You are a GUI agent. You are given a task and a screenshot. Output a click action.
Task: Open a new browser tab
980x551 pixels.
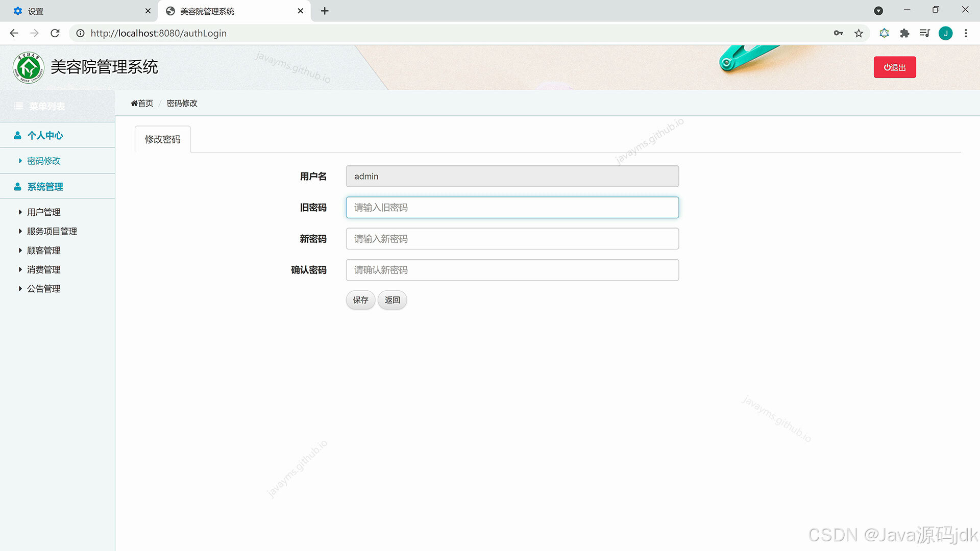pyautogui.click(x=325, y=11)
